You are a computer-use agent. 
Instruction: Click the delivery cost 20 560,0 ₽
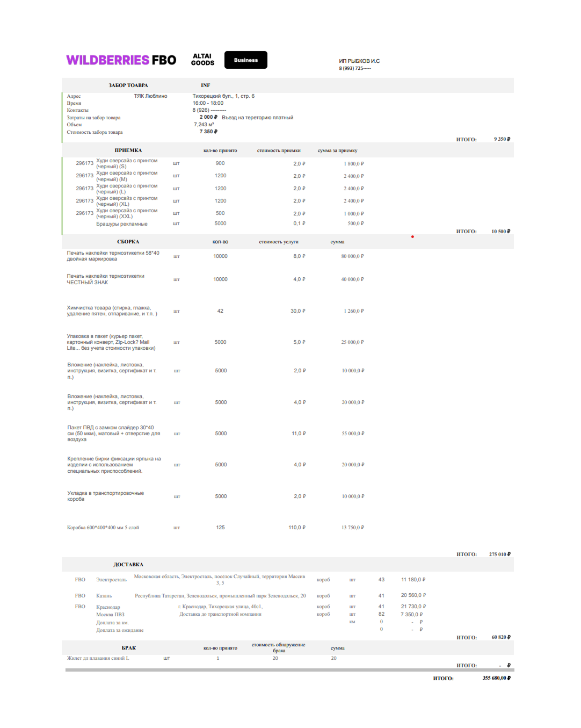413,595
